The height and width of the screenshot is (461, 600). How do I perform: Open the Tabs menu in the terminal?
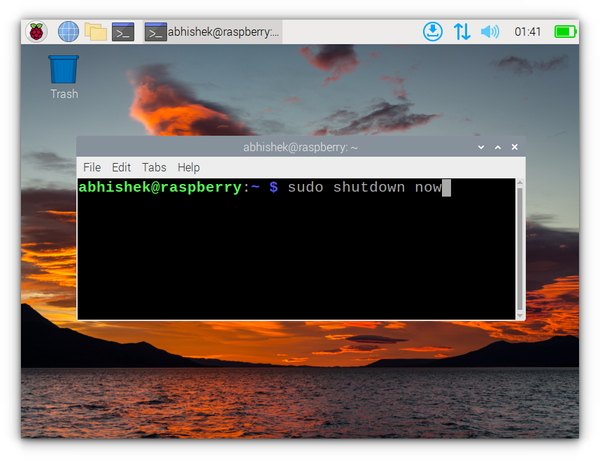pos(154,167)
